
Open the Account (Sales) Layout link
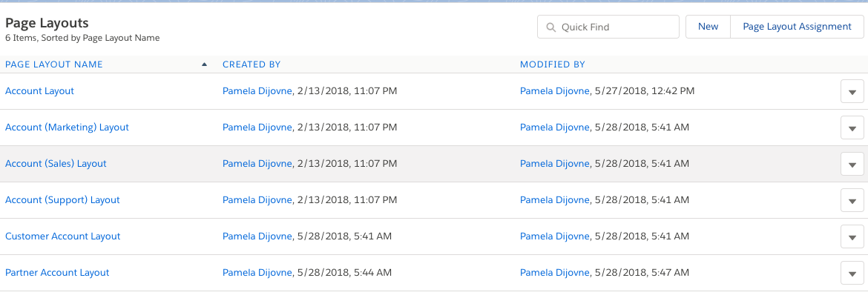coord(56,164)
